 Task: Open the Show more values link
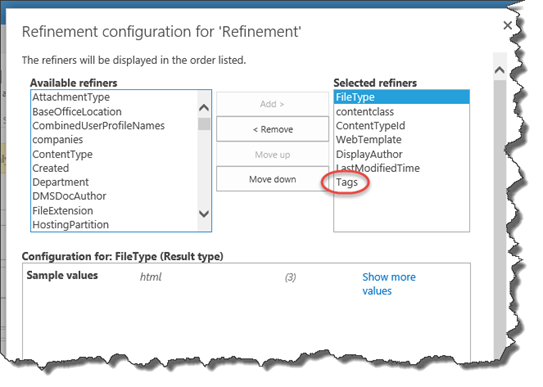[x=389, y=284]
